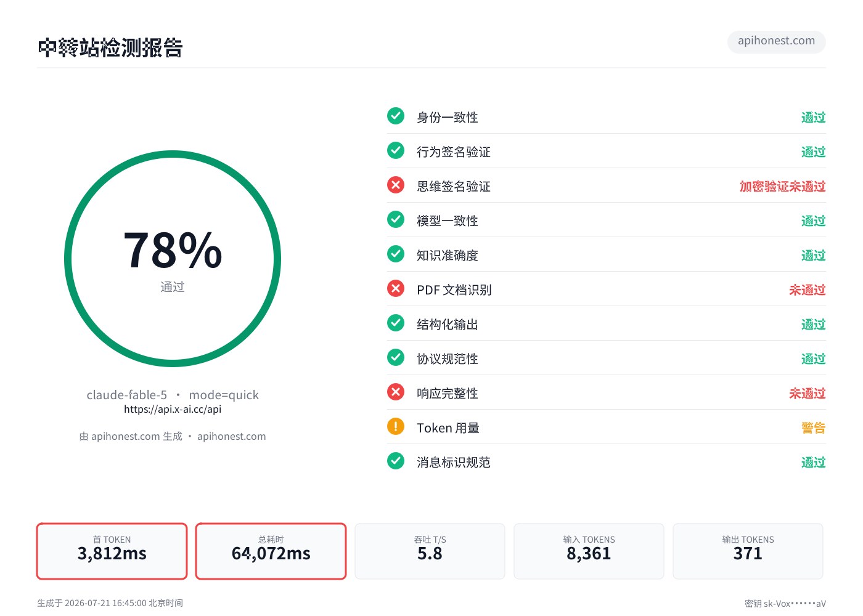The image size is (863, 616).
Task: Click the orange warning icon beside Token 用量
Action: point(396,426)
